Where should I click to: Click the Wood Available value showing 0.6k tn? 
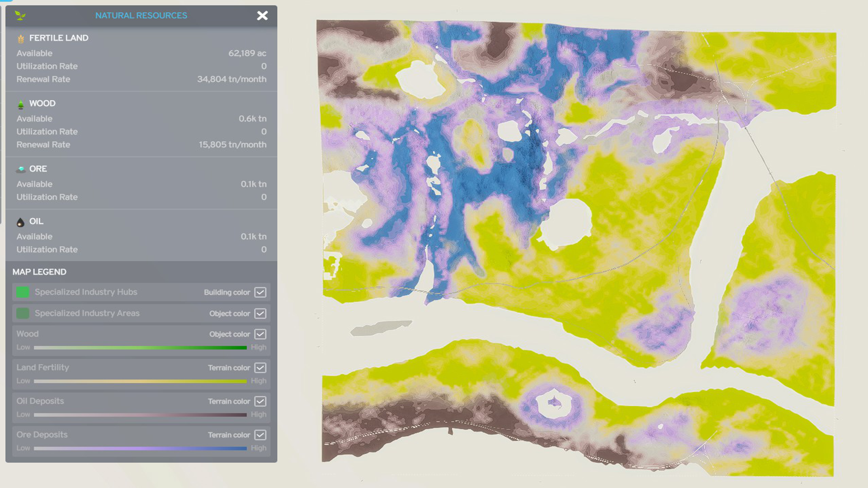click(x=253, y=118)
